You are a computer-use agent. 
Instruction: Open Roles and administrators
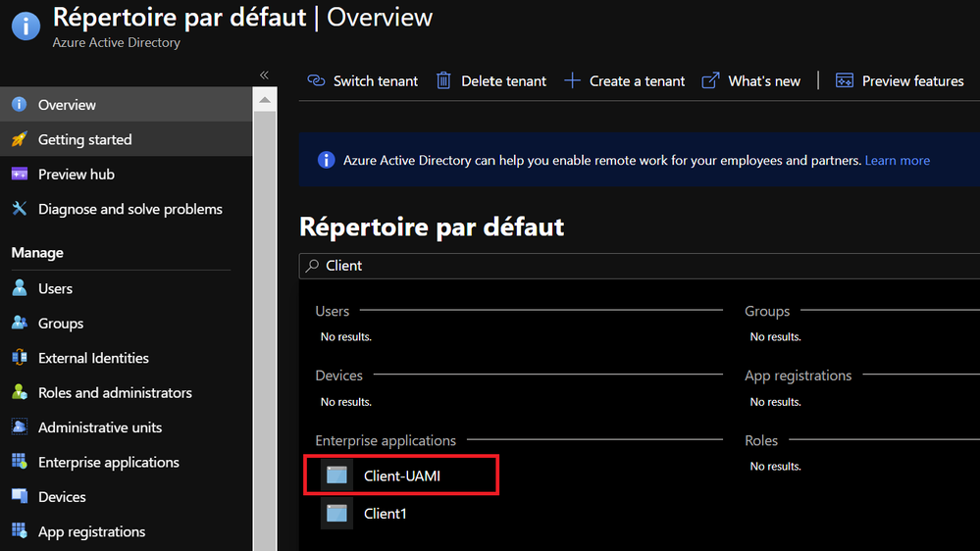(x=127, y=392)
